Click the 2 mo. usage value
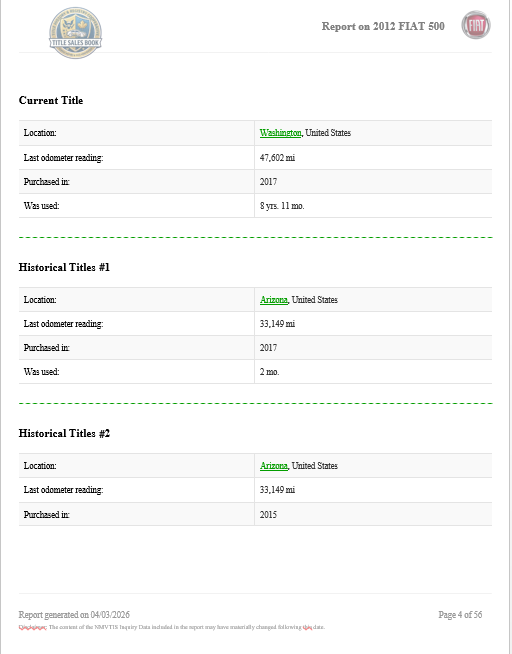512x654 pixels. (x=269, y=372)
